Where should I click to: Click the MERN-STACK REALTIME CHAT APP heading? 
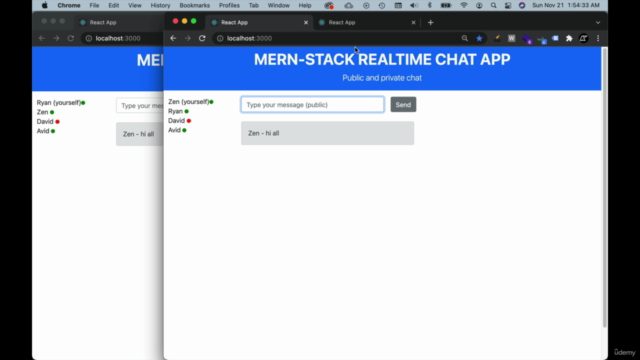382,60
